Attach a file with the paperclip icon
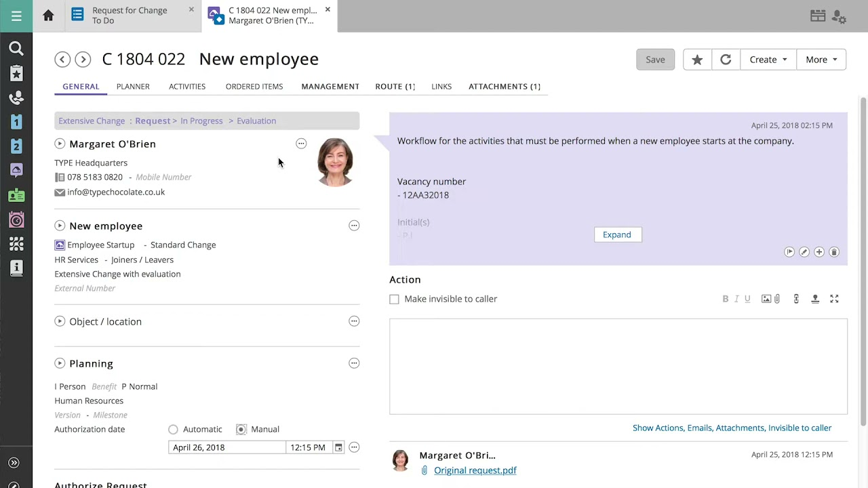Screen dimensions: 868x488 pos(777,299)
